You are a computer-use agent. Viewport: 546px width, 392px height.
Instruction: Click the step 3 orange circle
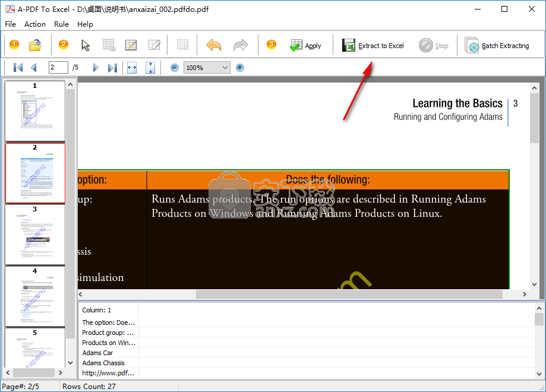pyautogui.click(x=272, y=45)
